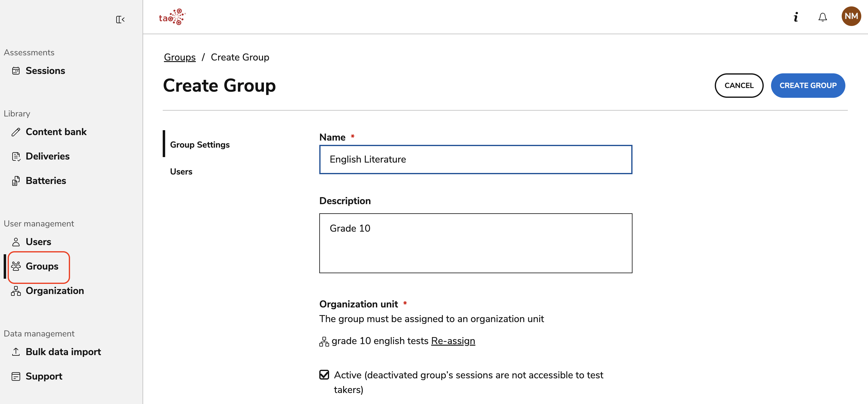
Task: Open Sessions in sidebar
Action: tap(45, 71)
